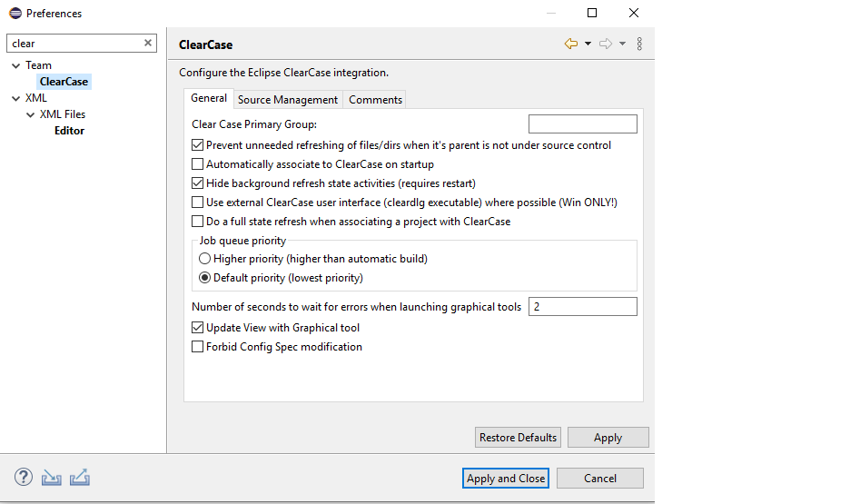Viewport: 860px width, 504px height.
Task: Select Higher priority radio button
Action: click(205, 259)
